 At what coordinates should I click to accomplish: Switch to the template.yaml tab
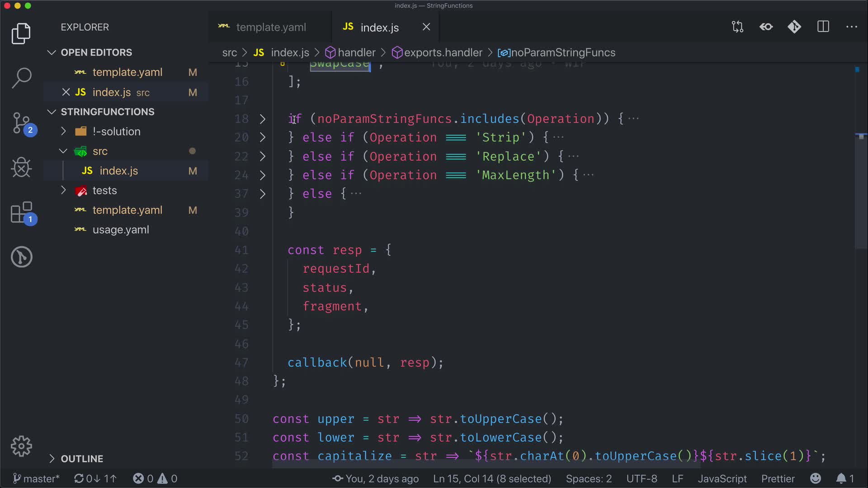tap(270, 27)
